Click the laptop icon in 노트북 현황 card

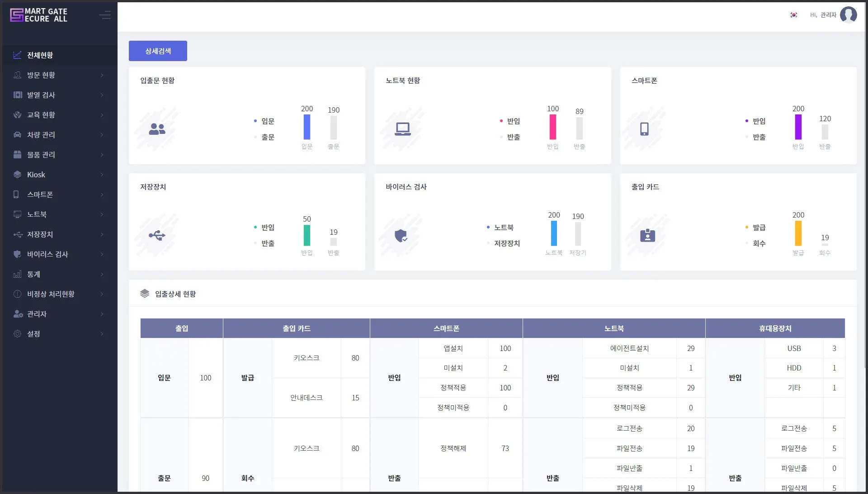pyautogui.click(x=402, y=129)
